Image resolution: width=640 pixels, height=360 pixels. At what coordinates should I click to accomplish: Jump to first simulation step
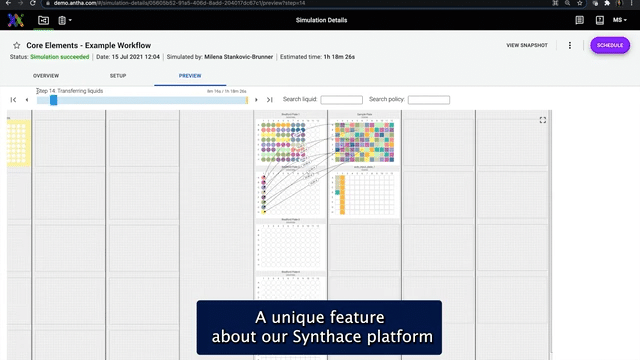click(13, 100)
